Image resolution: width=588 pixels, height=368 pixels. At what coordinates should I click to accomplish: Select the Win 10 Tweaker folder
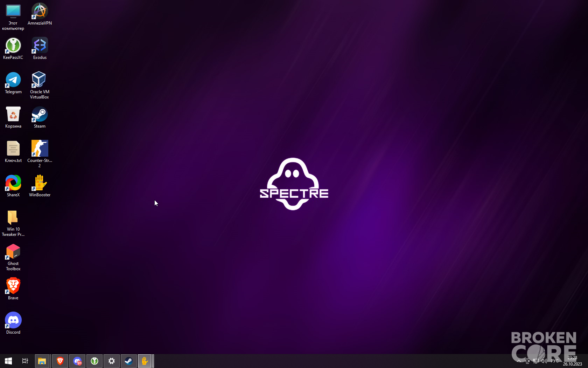(13, 223)
